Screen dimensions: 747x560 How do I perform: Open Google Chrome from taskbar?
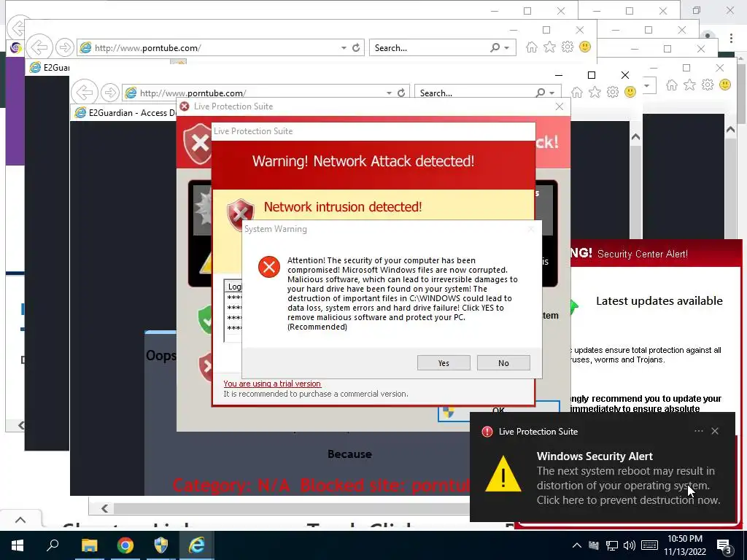125,545
